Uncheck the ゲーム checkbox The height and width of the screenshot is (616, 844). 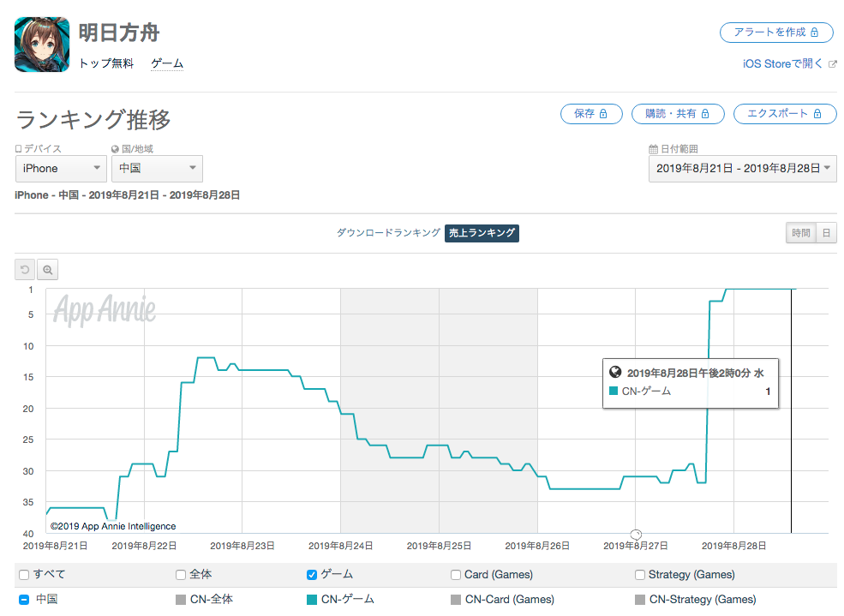pos(312,575)
